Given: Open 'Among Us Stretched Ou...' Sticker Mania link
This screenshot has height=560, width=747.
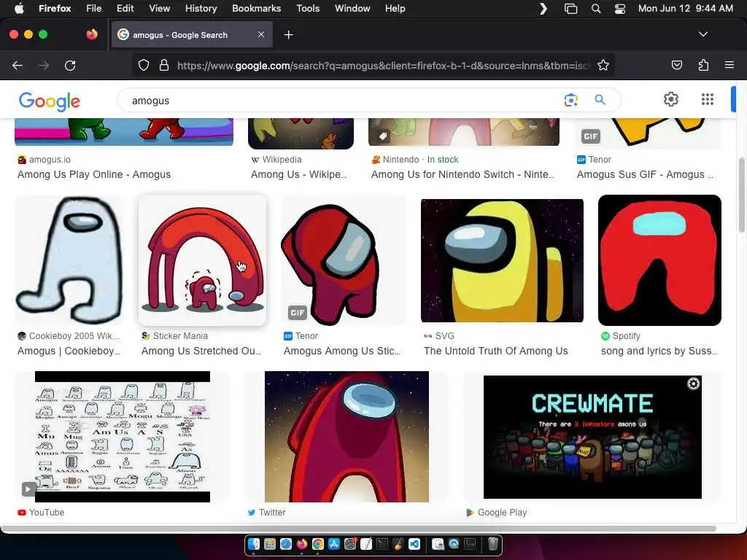Looking at the screenshot, I should coord(201,351).
